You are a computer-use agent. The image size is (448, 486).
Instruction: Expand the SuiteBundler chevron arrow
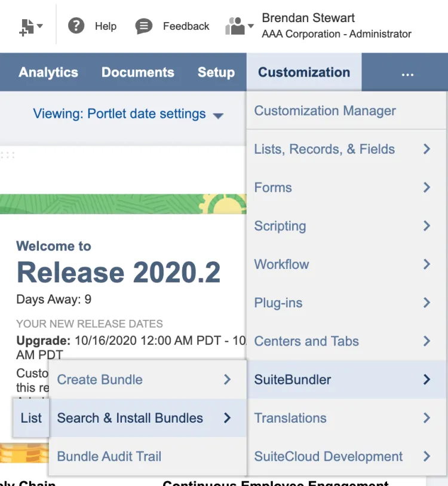[x=426, y=380]
